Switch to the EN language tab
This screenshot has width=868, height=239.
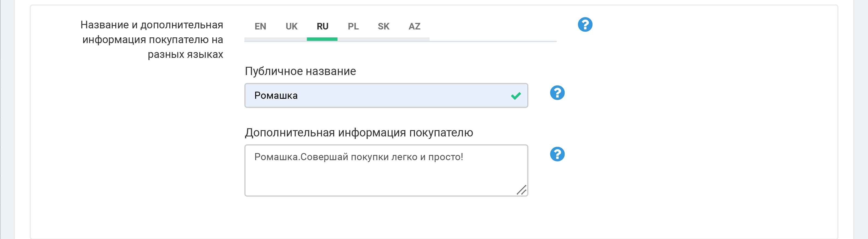(x=260, y=26)
